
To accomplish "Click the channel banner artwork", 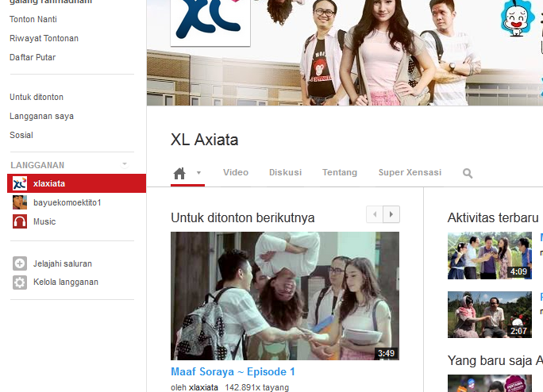I will [345, 52].
